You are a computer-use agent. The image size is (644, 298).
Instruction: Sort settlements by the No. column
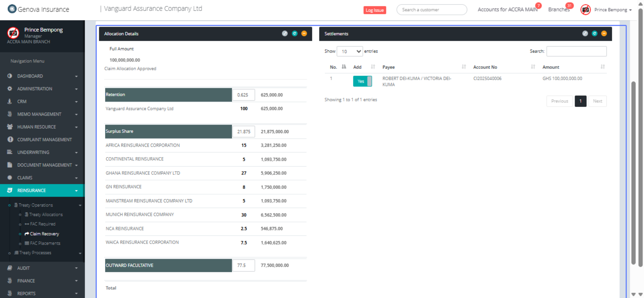[x=344, y=67]
